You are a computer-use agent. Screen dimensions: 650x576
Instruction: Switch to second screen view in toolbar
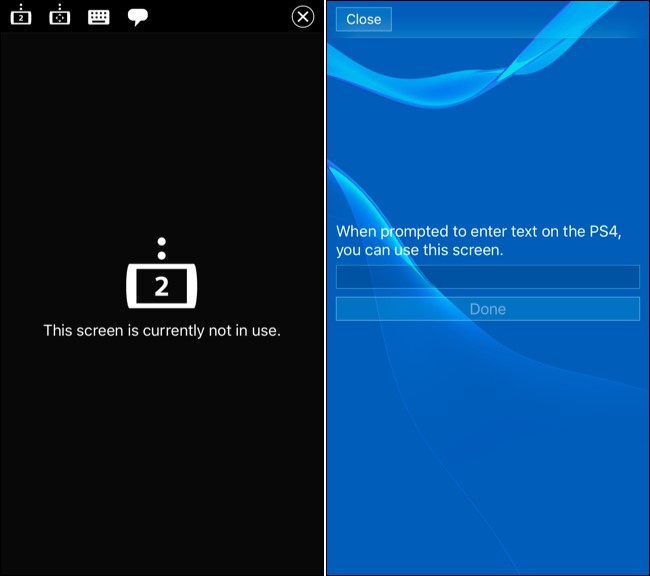click(x=21, y=15)
